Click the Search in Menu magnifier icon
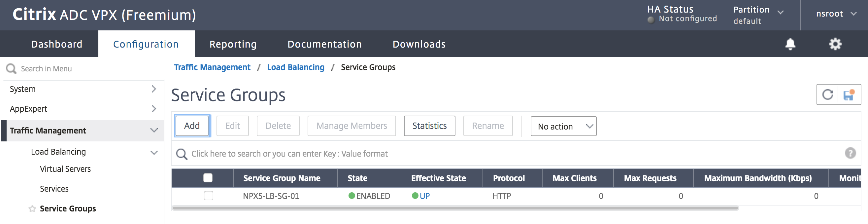 [11, 69]
